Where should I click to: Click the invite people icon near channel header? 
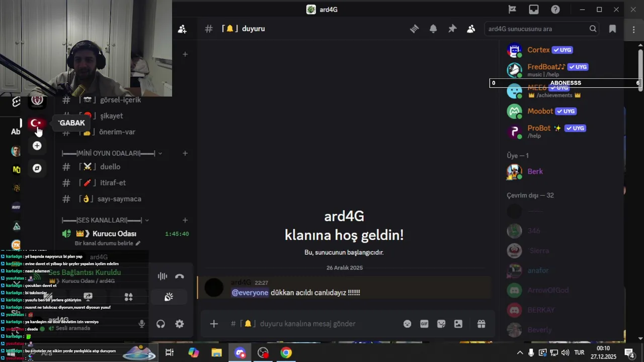point(182,29)
